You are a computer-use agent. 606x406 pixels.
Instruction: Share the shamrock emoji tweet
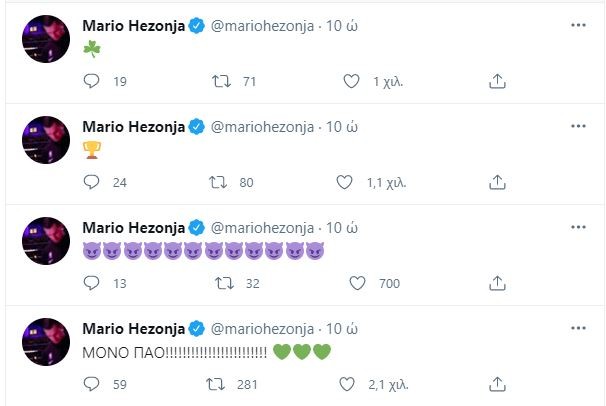[497, 81]
